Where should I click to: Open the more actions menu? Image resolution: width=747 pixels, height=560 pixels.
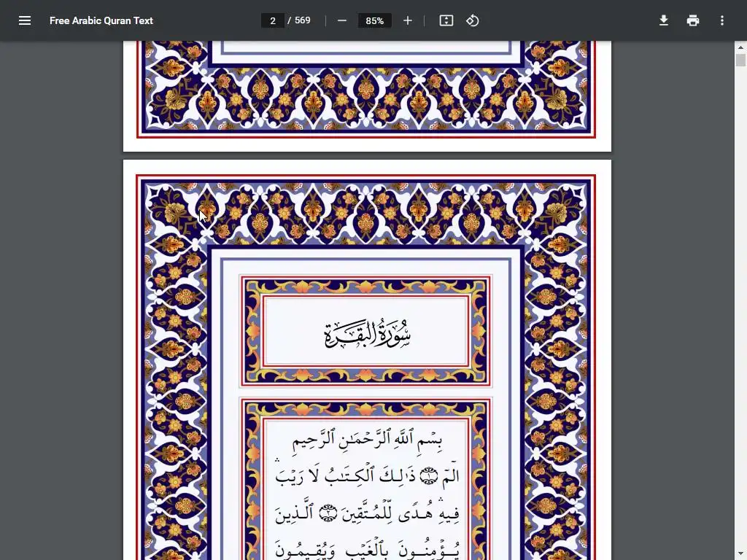tap(722, 20)
